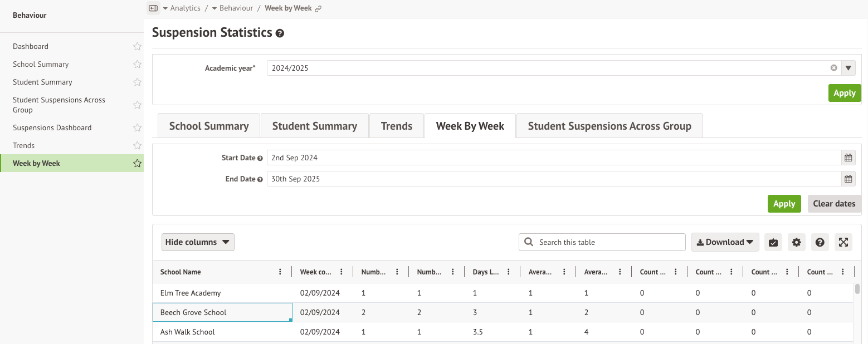This screenshot has width=868, height=344.
Task: Favourite the Dashboard sidebar item star
Action: coord(137,47)
